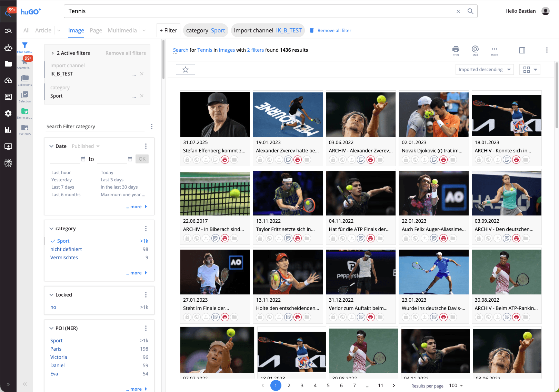The height and width of the screenshot is (392, 559).
Task: Open the statistics bar chart icon
Action: tap(8, 130)
